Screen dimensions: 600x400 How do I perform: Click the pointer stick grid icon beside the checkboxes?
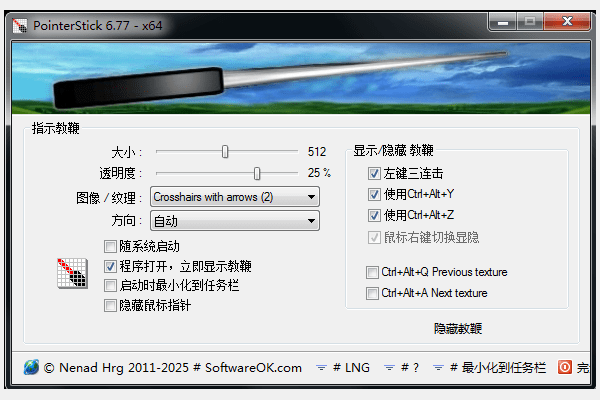pyautogui.click(x=72, y=273)
